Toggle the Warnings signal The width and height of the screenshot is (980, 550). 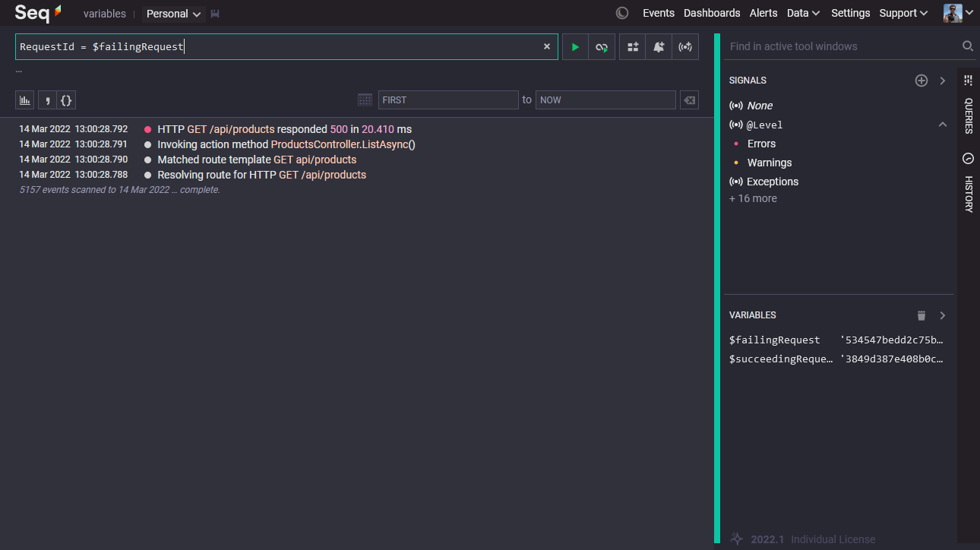coord(770,163)
